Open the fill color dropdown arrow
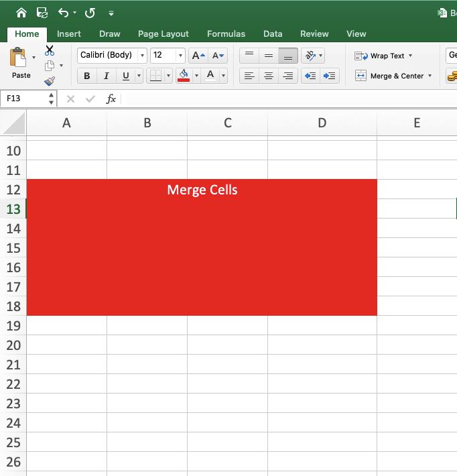This screenshot has width=457, height=476. pyautogui.click(x=196, y=76)
